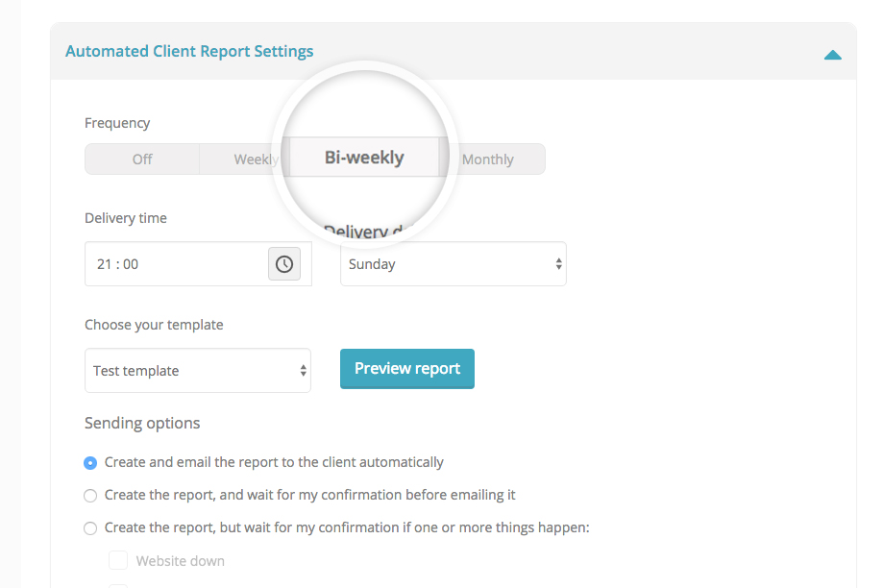The width and height of the screenshot is (883, 588).
Task: Click the clock icon in Delivery time
Action: tap(283, 264)
